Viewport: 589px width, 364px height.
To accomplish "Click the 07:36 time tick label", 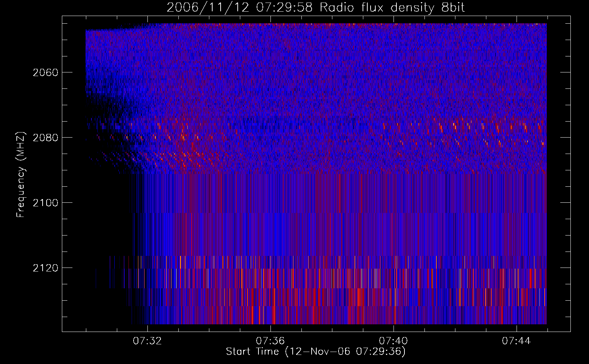I will (270, 341).
